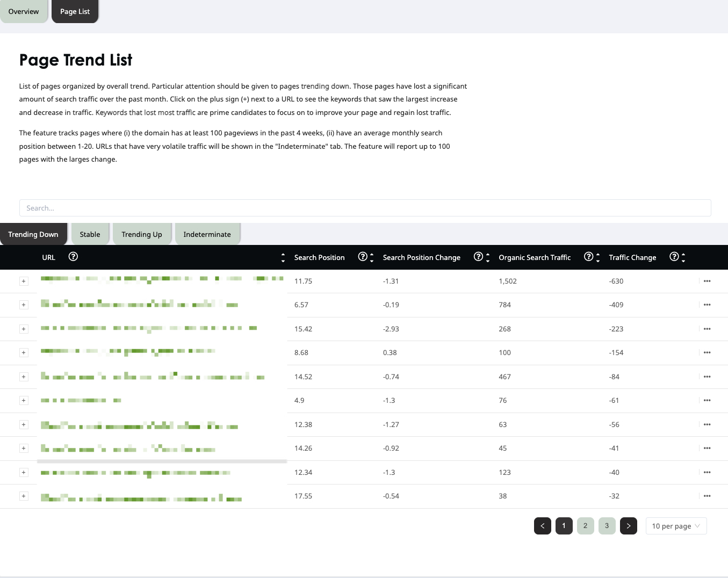Switch to the Trending Up tab

tap(142, 234)
